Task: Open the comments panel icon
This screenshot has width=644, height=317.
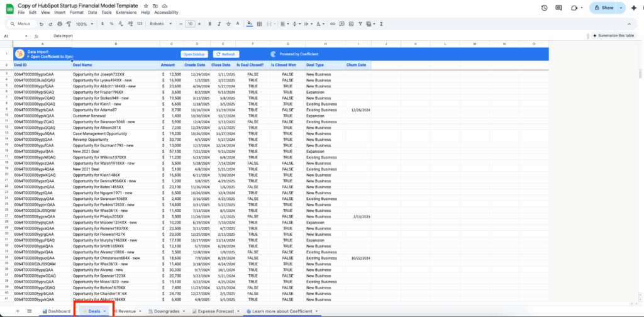Action: click(x=560, y=8)
